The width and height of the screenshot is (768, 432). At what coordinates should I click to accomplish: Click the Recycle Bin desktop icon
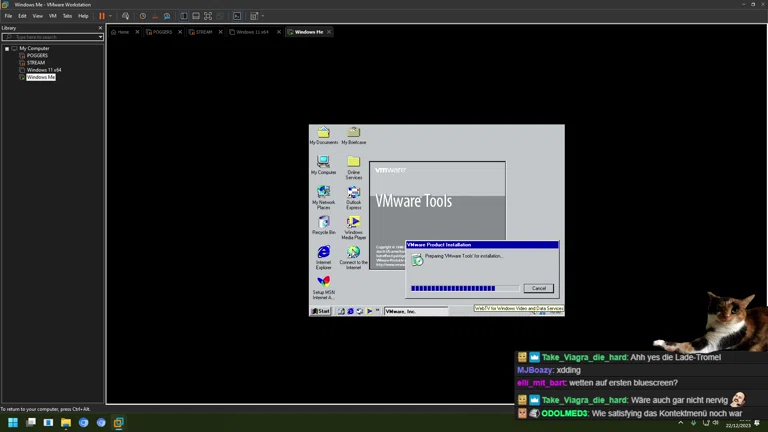pyautogui.click(x=324, y=225)
